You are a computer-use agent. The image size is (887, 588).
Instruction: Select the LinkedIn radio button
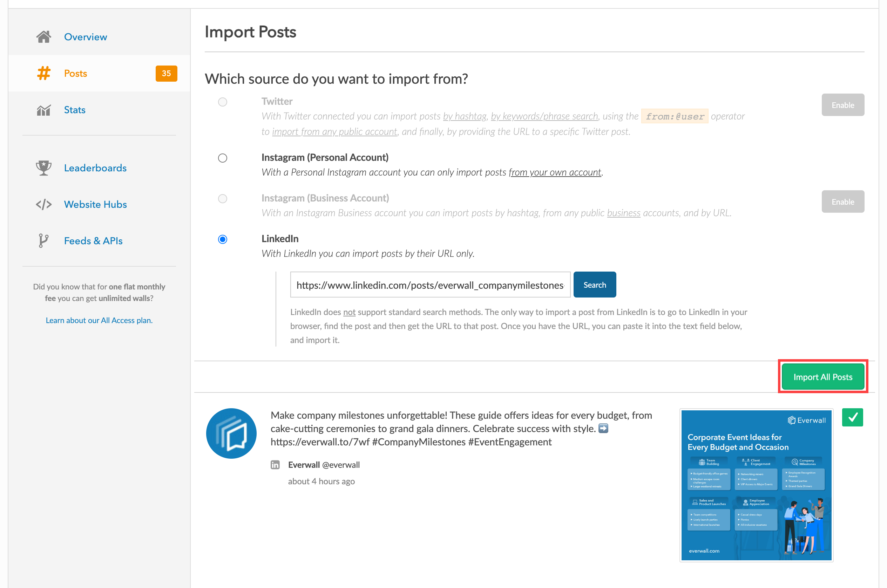[223, 239]
